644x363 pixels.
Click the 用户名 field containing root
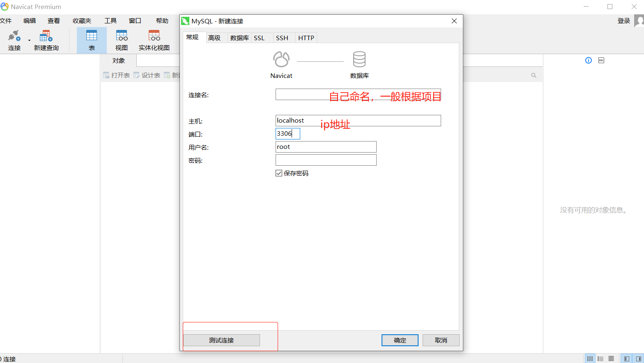pyautogui.click(x=326, y=147)
